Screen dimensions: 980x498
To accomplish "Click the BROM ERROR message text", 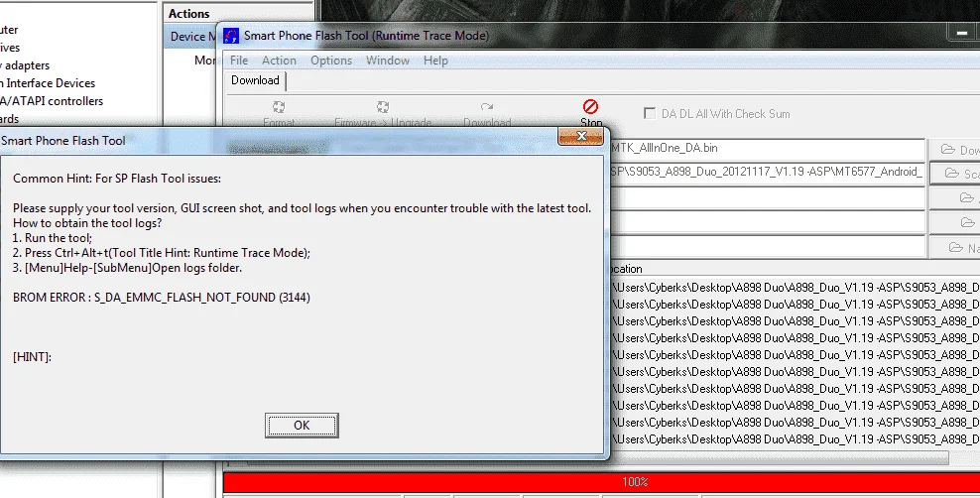I will (162, 298).
